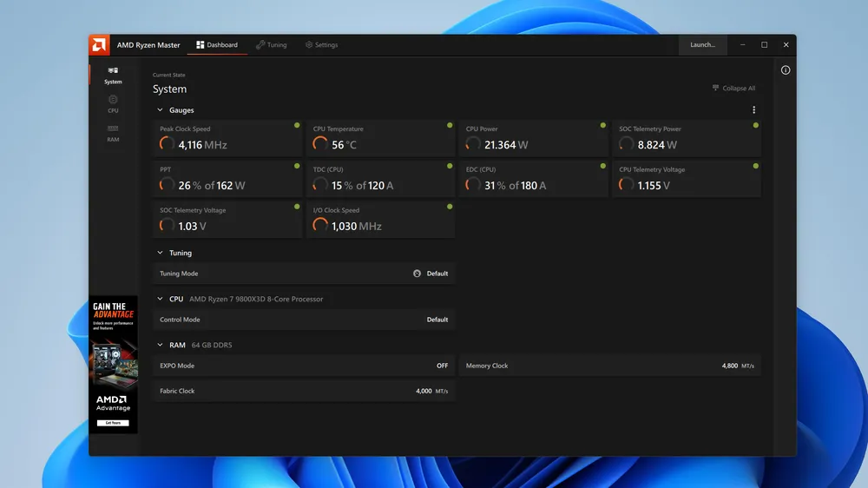Click the 56 °C temperature reading
The width and height of the screenshot is (868, 488).
pyautogui.click(x=344, y=144)
